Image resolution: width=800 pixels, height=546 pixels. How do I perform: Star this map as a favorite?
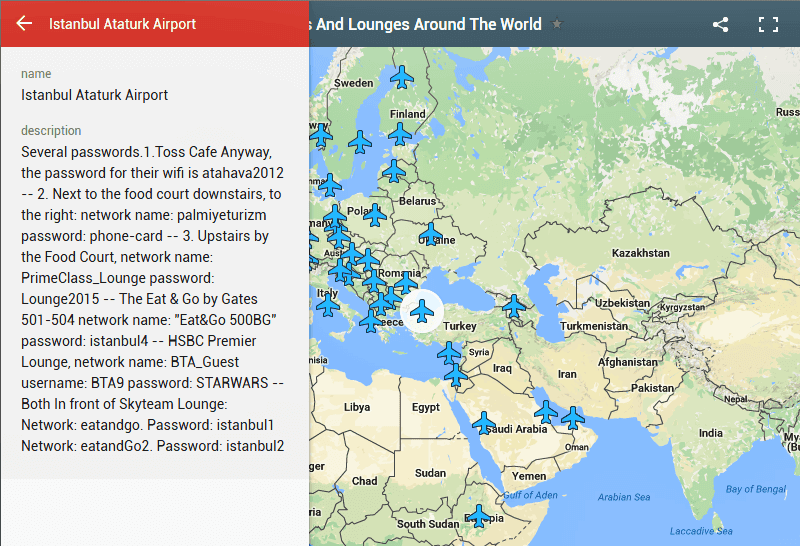[557, 25]
